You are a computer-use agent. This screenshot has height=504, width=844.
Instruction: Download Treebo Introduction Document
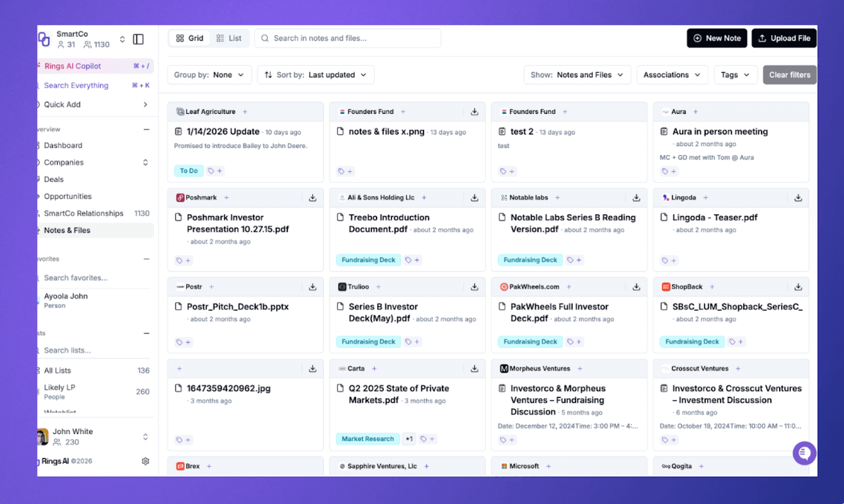click(x=474, y=198)
